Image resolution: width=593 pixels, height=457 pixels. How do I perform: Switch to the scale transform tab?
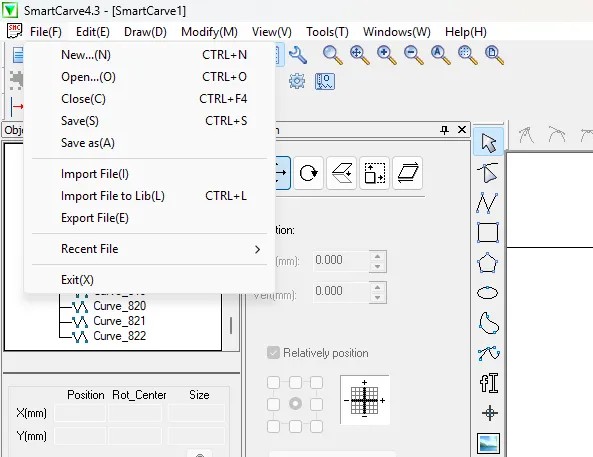[x=374, y=173]
